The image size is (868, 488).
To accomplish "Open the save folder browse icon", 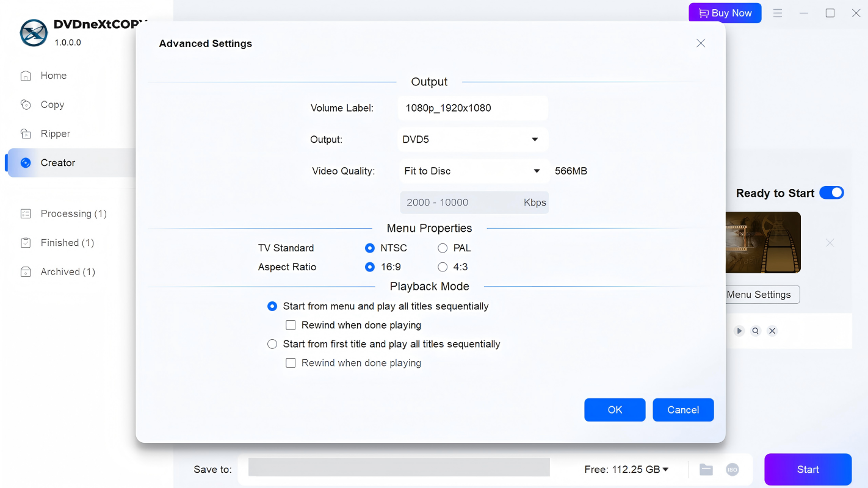I will (706, 469).
